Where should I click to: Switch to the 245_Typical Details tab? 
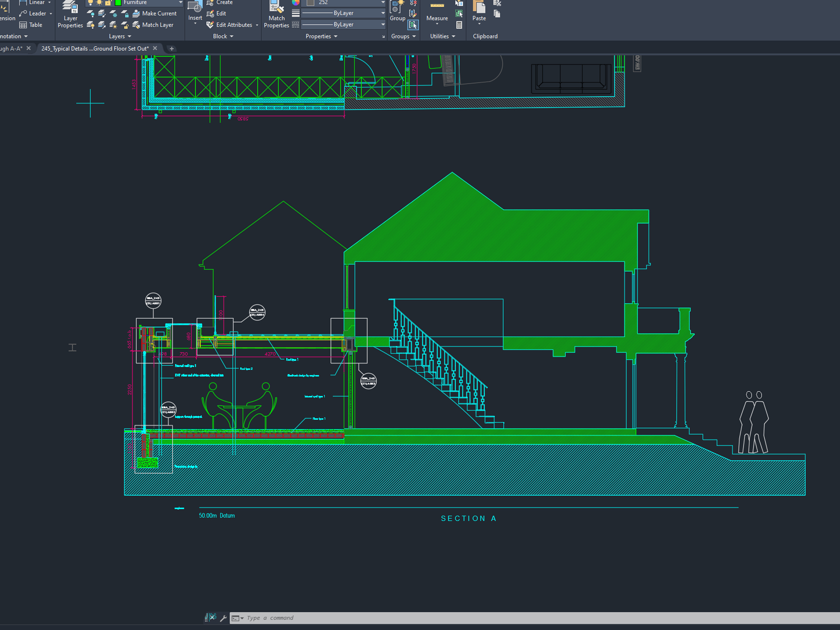point(94,48)
